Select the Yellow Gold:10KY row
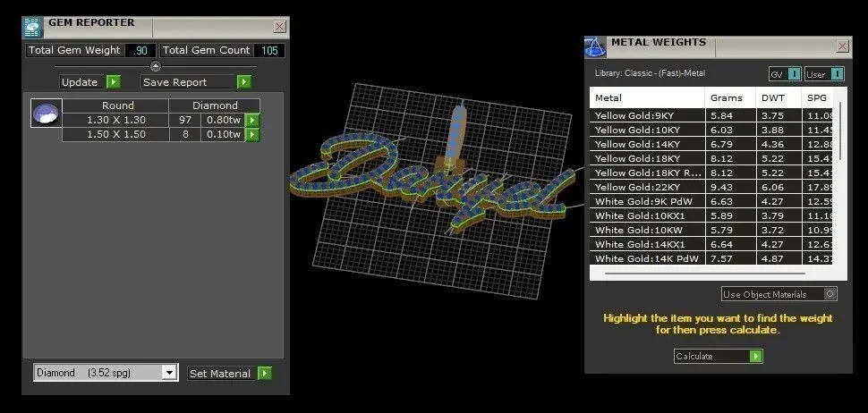 tap(711, 130)
